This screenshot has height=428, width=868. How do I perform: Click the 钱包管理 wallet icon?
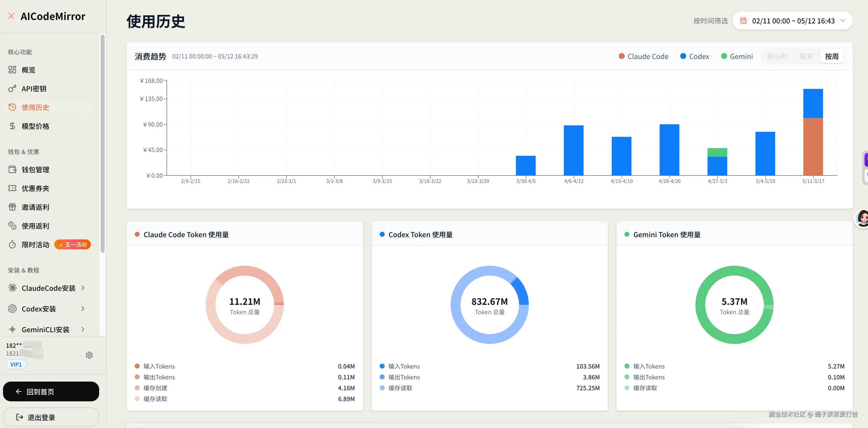(x=12, y=170)
